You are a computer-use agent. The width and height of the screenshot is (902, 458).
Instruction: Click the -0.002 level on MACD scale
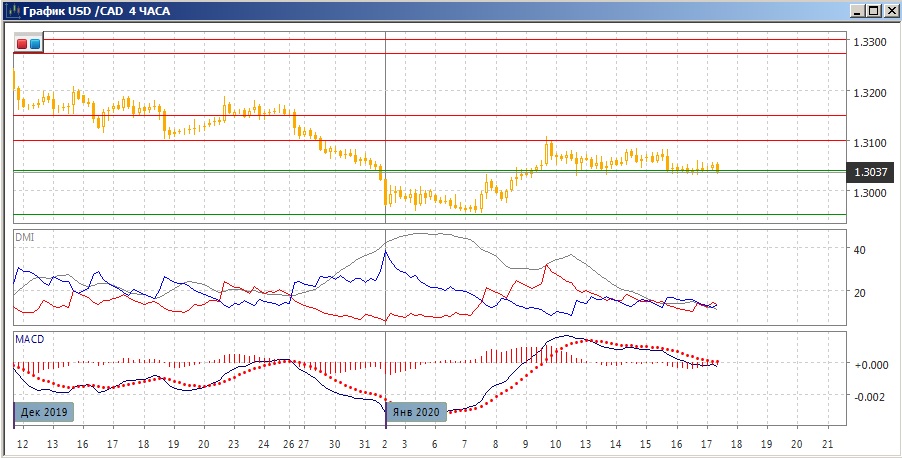[x=868, y=396]
